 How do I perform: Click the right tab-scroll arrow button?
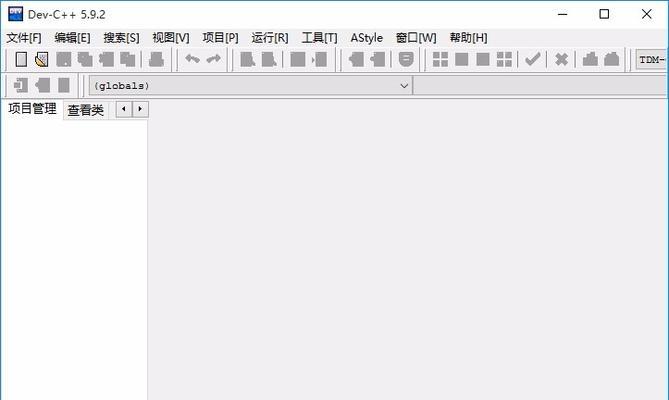coord(140,109)
